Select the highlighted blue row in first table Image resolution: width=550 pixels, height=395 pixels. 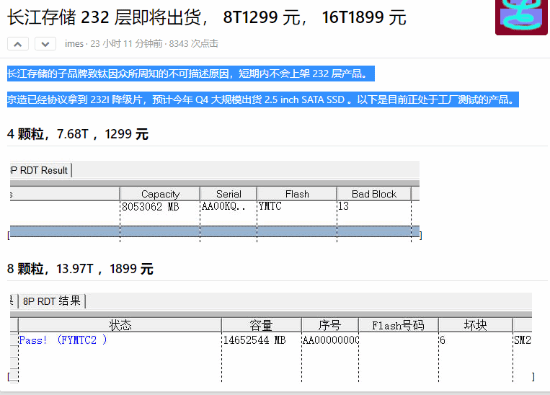[x=215, y=232]
